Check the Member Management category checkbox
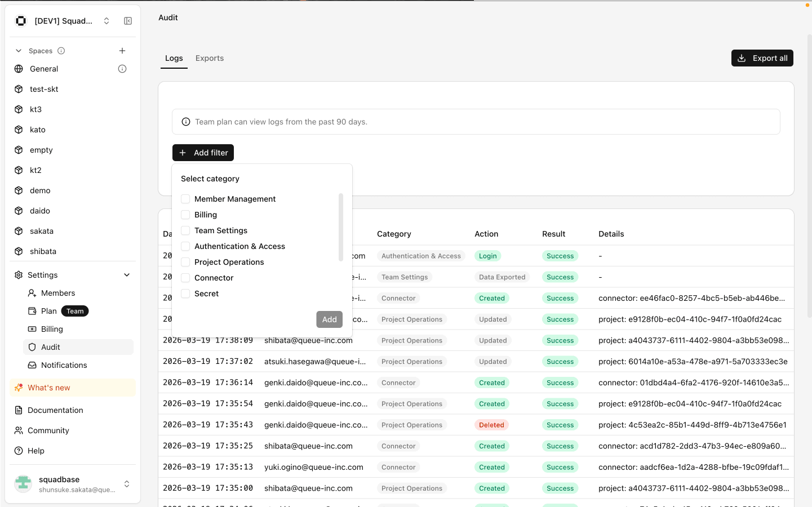The image size is (812, 507). [x=186, y=199]
